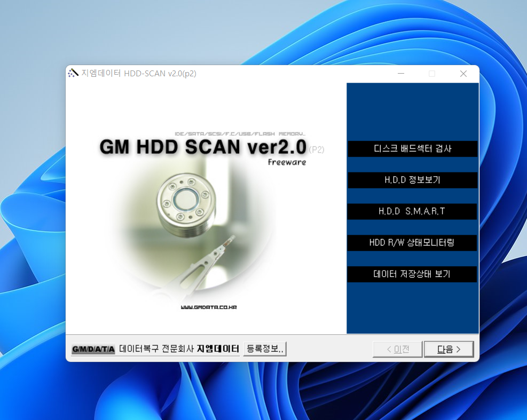Click 데이터복구 전문회사 지엠데이터 banner text
Screen dimensions: 527x420
point(179,349)
